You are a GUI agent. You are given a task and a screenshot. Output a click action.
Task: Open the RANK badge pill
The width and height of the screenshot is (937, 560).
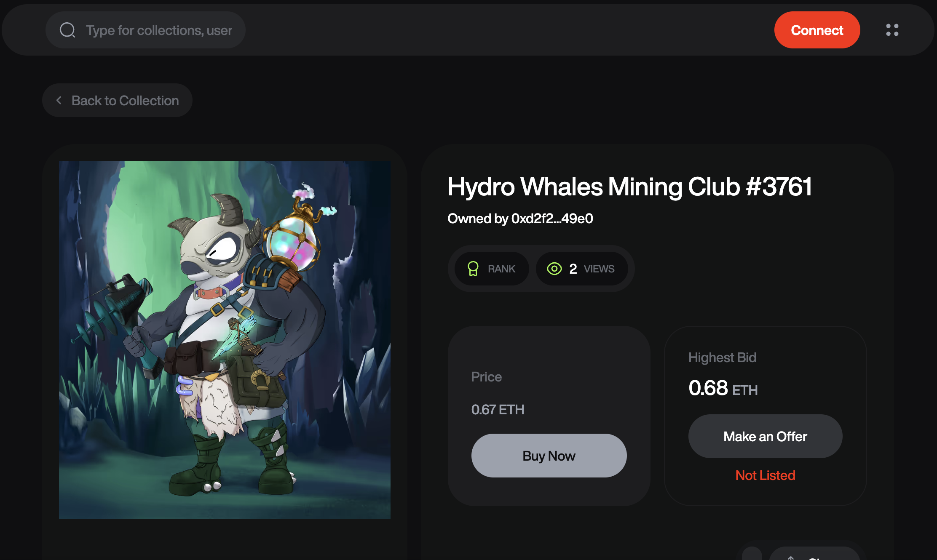click(492, 269)
